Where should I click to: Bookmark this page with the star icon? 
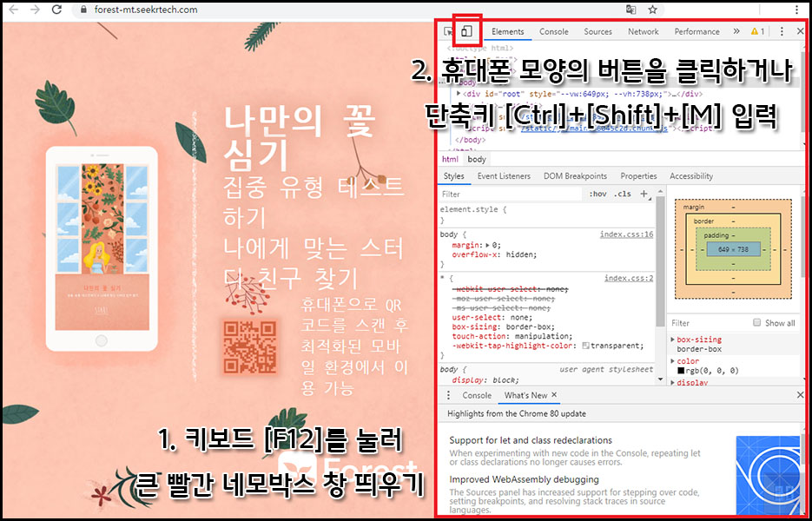click(652, 10)
